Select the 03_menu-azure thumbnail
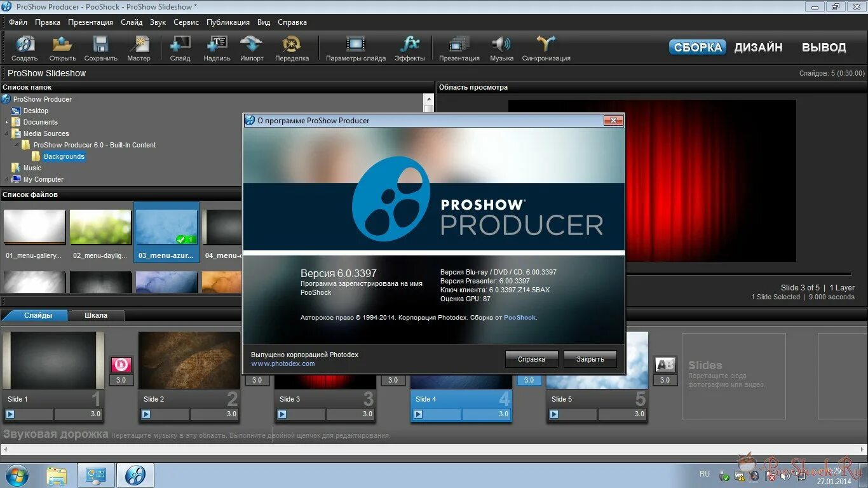Viewport: 868px width, 488px height. 166,227
